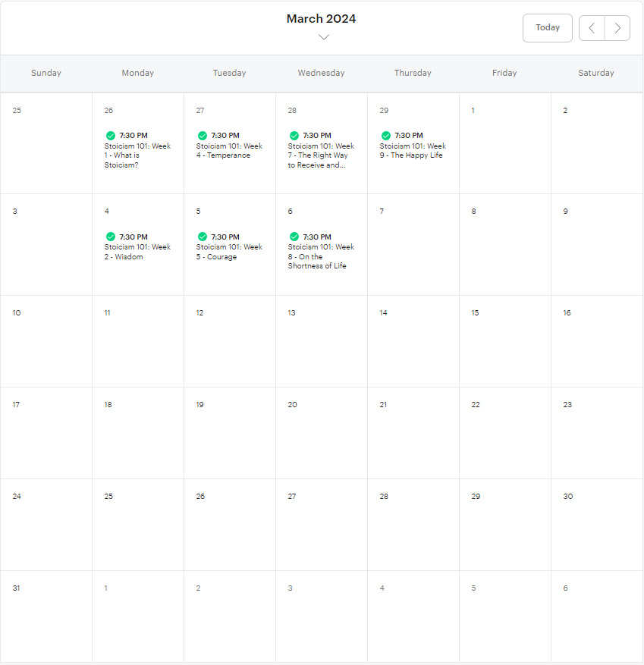This screenshot has width=644, height=665.
Task: Click green checkmark on Week 4 Temperance
Action: point(203,135)
